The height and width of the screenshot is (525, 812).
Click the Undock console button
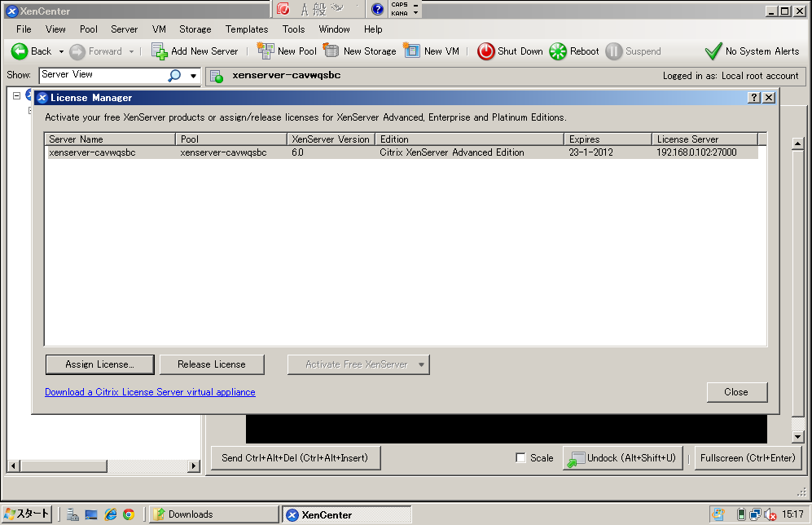point(623,458)
